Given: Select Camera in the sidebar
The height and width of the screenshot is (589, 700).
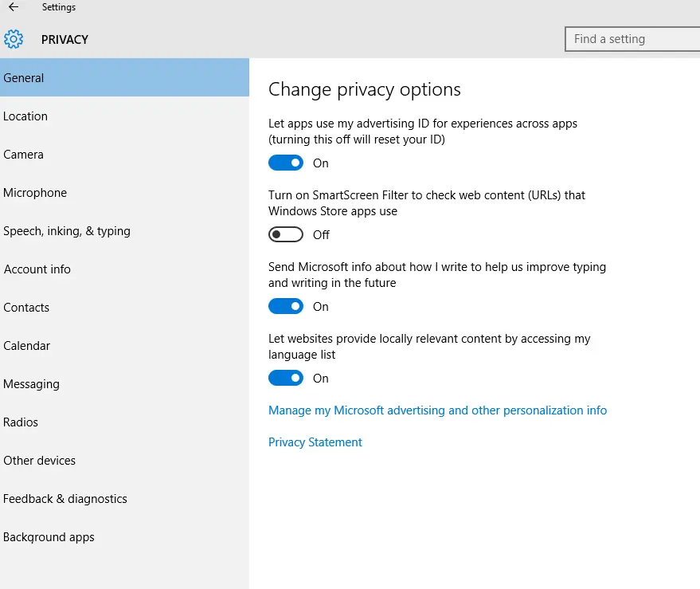Looking at the screenshot, I should click(23, 155).
